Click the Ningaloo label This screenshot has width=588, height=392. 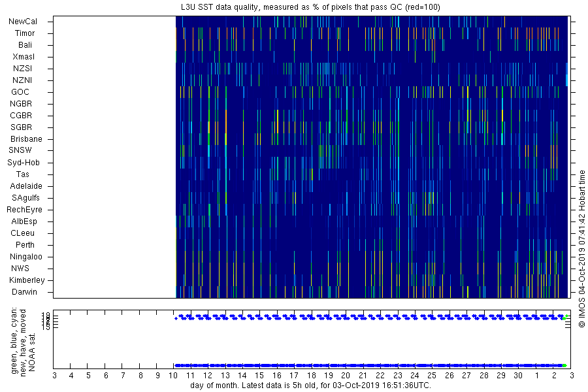coord(26,257)
